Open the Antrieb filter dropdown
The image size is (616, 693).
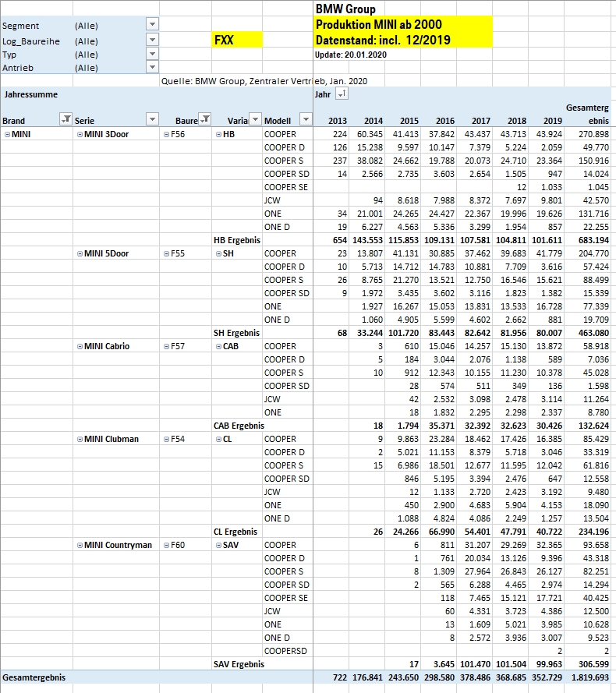pyautogui.click(x=152, y=67)
